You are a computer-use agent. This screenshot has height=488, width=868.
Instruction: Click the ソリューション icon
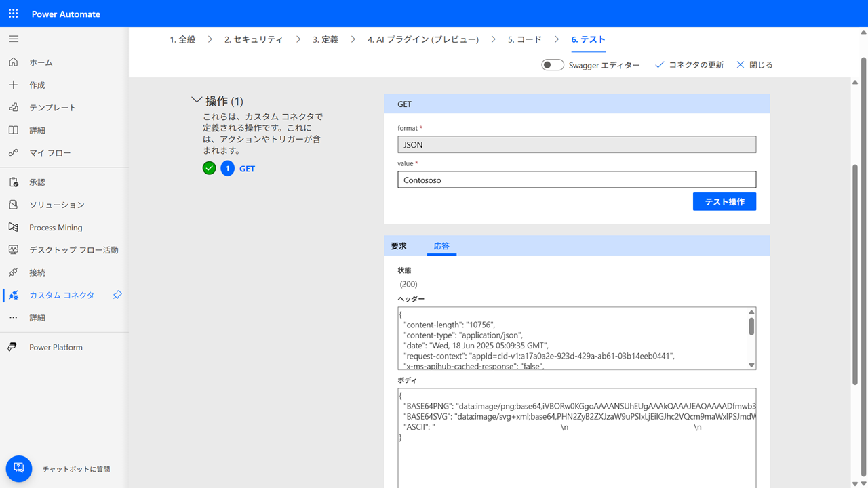point(14,205)
